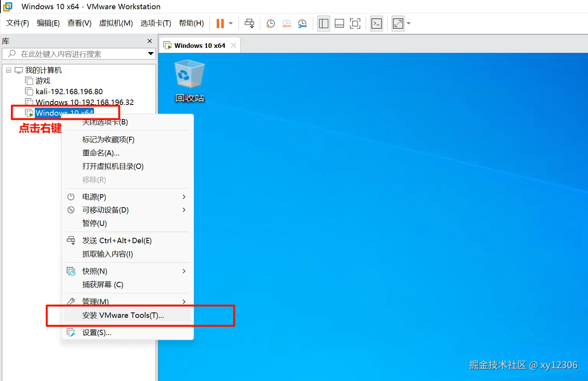Switch to the Windows 10 x64 tab
This screenshot has width=588, height=381.
(200, 46)
